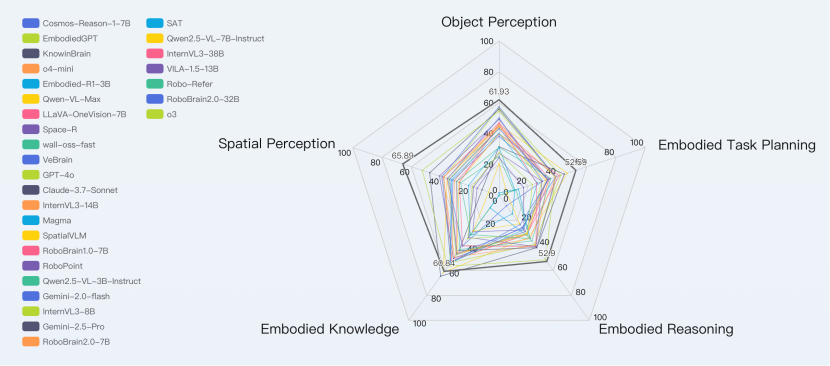The height and width of the screenshot is (366, 830).
Task: Toggle KnowinBrain legend entry
Action: click(x=57, y=53)
